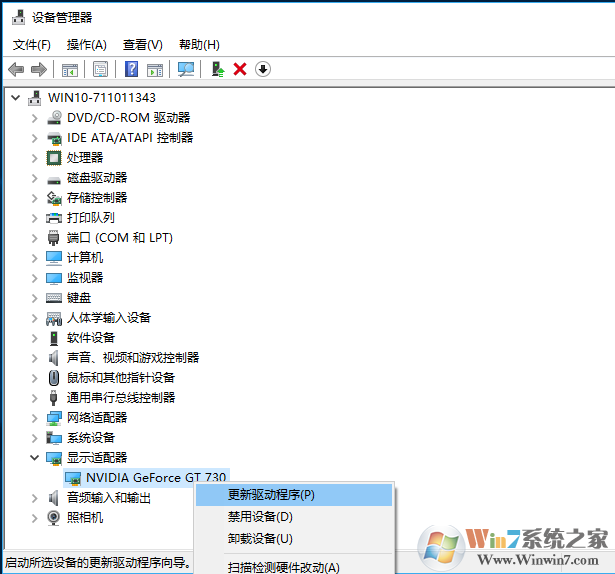Screen dimensions: 615x574
Task: Collapse the WIN10-711011343 root node
Action: (16, 97)
